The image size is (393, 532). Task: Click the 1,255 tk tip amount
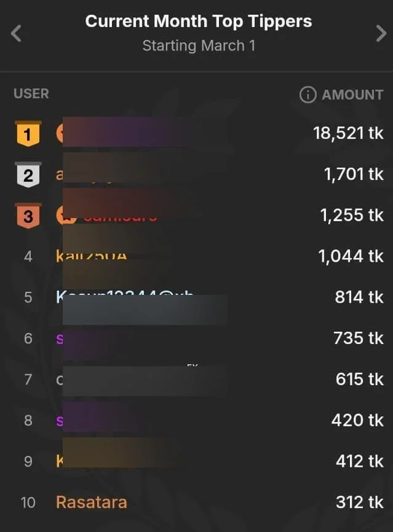[352, 216]
